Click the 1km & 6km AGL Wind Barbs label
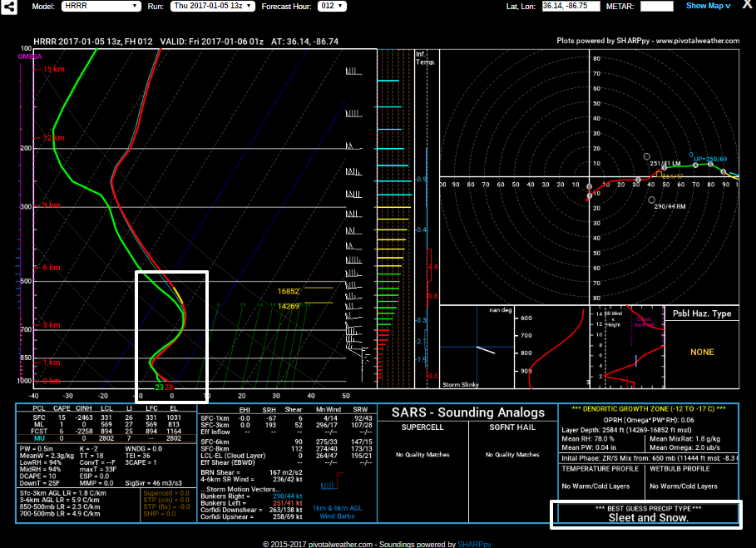Screen dimensions: 756x548 point(337,512)
